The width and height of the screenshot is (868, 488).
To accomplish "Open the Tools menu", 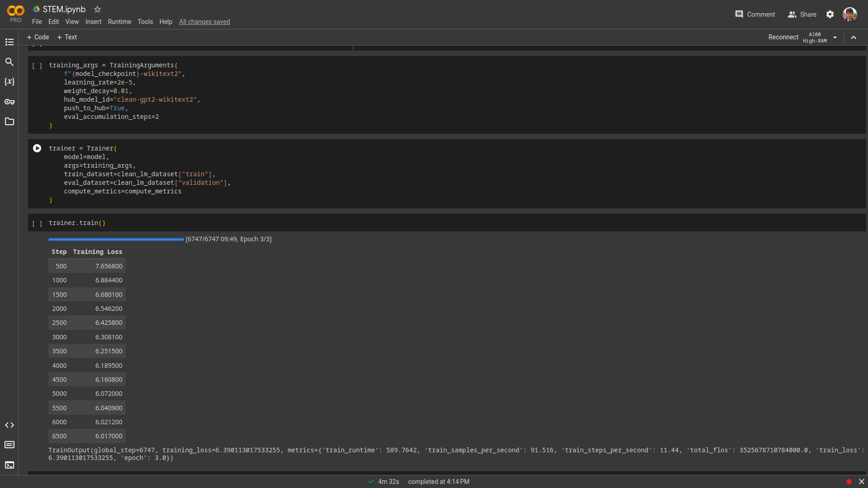I will coord(146,22).
